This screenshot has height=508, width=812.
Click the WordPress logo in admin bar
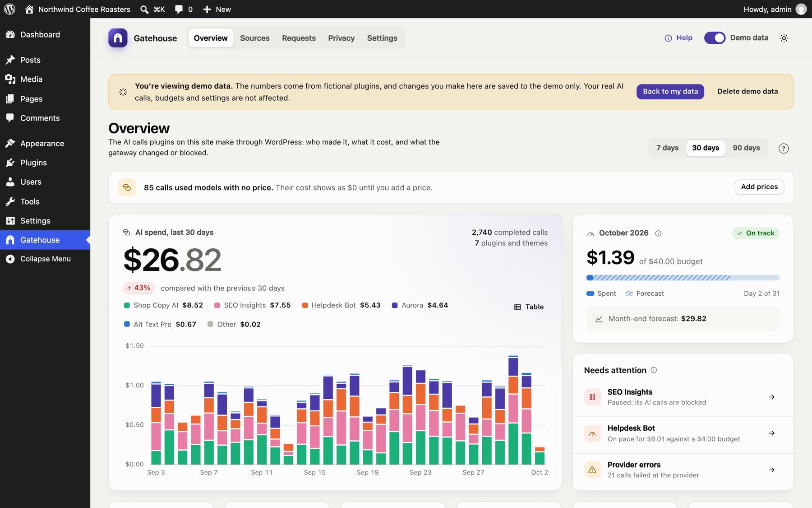[x=10, y=9]
